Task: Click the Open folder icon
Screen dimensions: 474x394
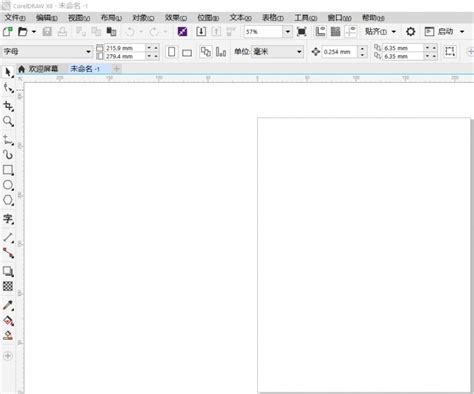Action: pyautogui.click(x=23, y=32)
